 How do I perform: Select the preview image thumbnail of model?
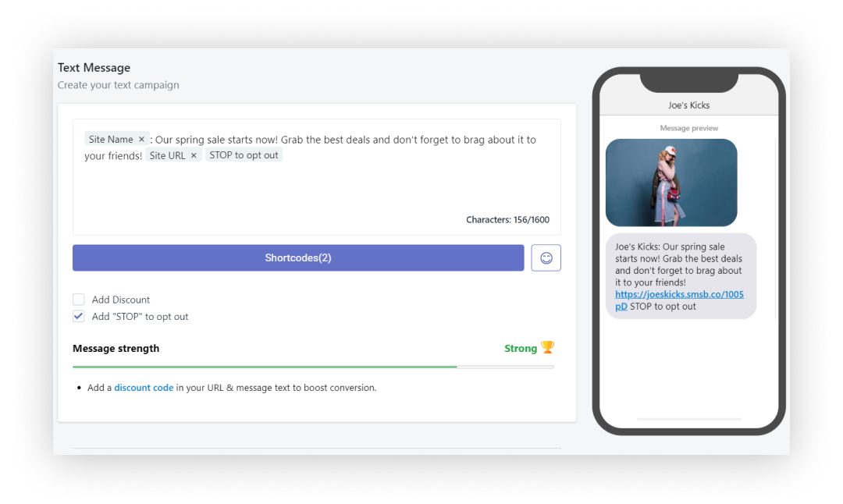[x=671, y=183]
